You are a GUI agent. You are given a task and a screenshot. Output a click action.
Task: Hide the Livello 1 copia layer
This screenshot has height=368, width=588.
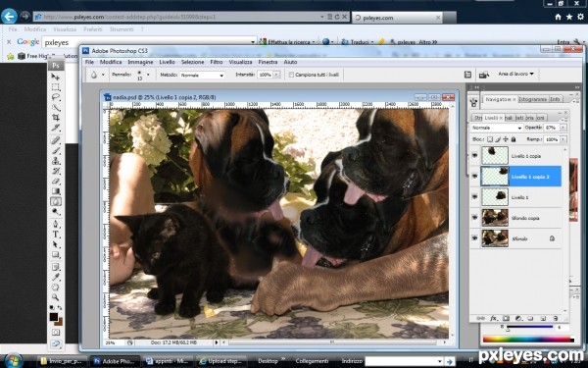click(x=474, y=155)
